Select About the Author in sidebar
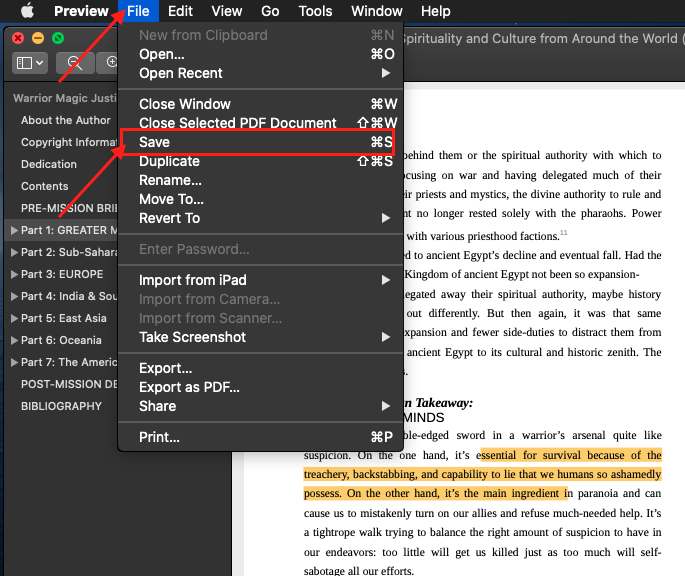 pos(66,120)
